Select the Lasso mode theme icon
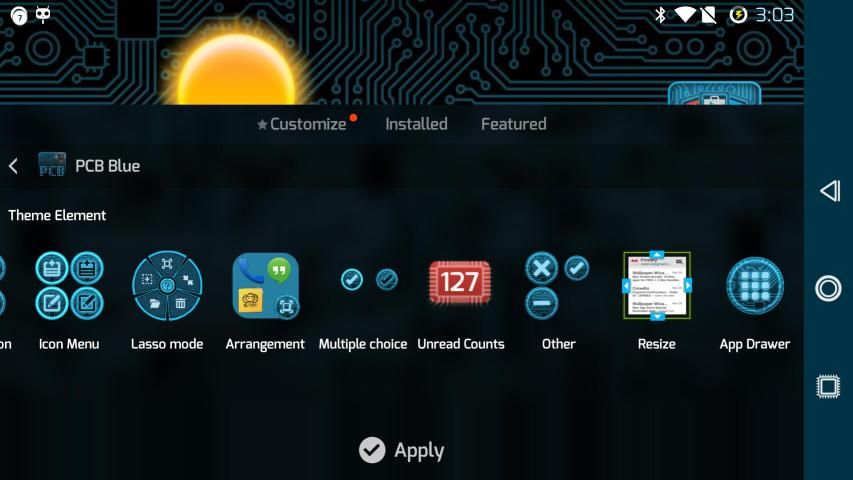853x480 pixels. tap(167, 285)
